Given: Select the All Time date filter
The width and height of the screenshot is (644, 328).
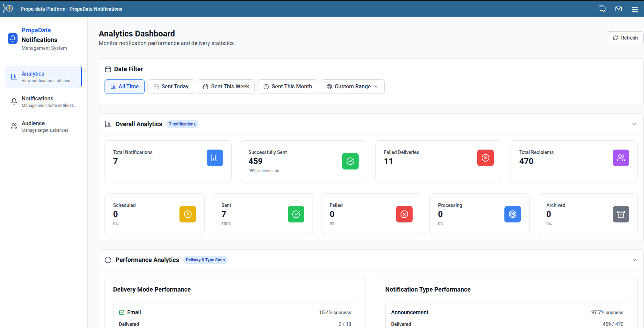Looking at the screenshot, I should (124, 87).
